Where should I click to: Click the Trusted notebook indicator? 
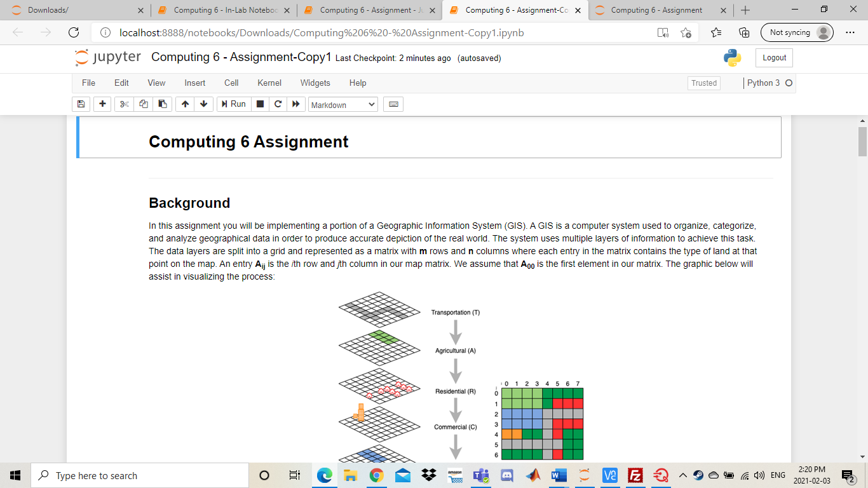pyautogui.click(x=703, y=83)
